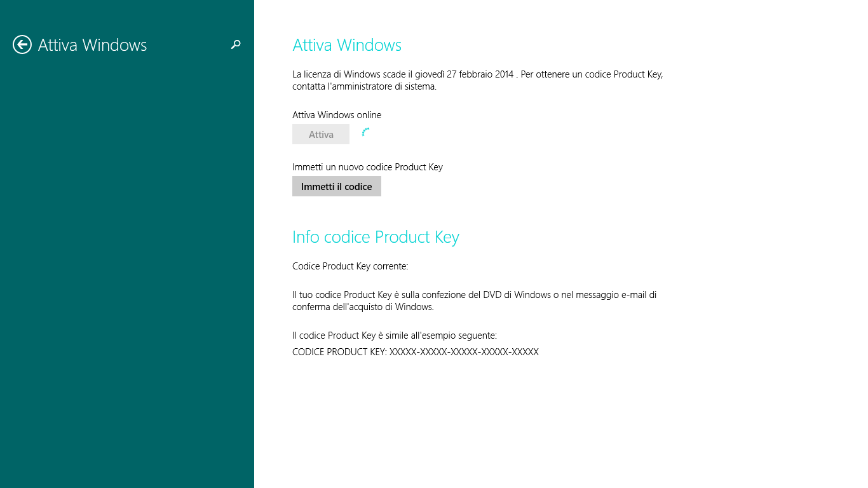Click the contatta l'amministratore di sistema text
Screen dimensions: 868x488
click(x=364, y=86)
